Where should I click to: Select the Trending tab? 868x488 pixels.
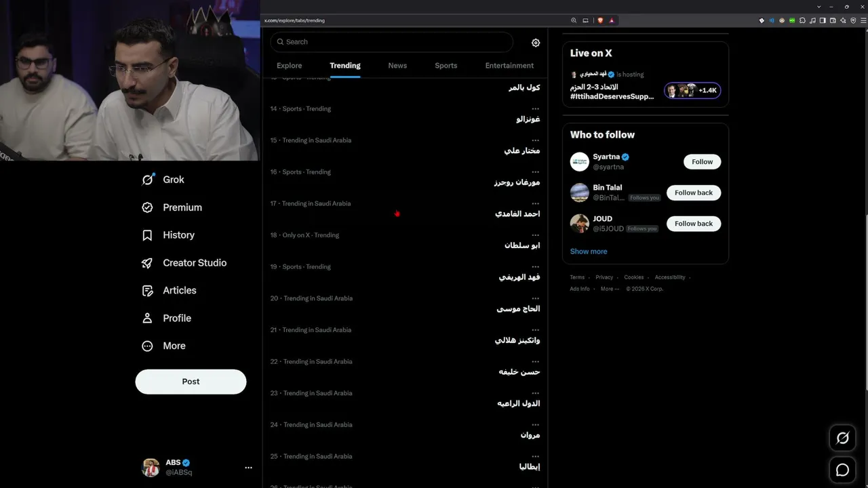click(345, 66)
